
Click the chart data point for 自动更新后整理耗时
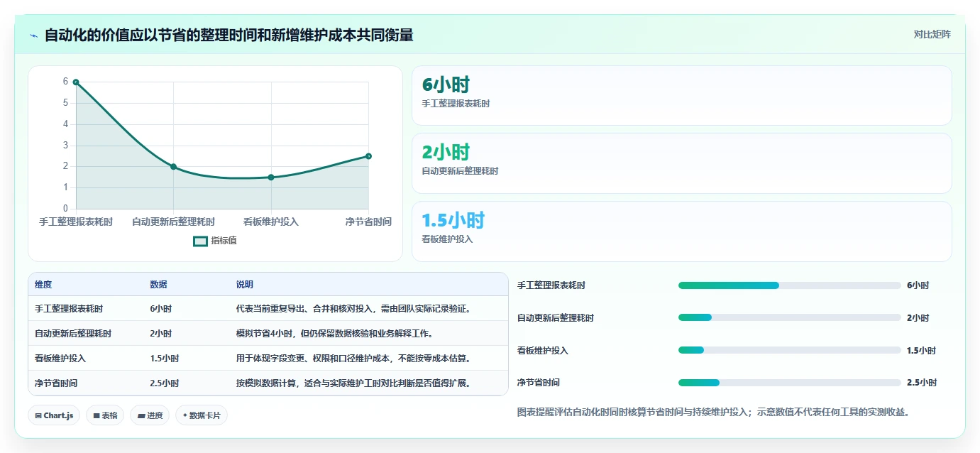(x=173, y=167)
